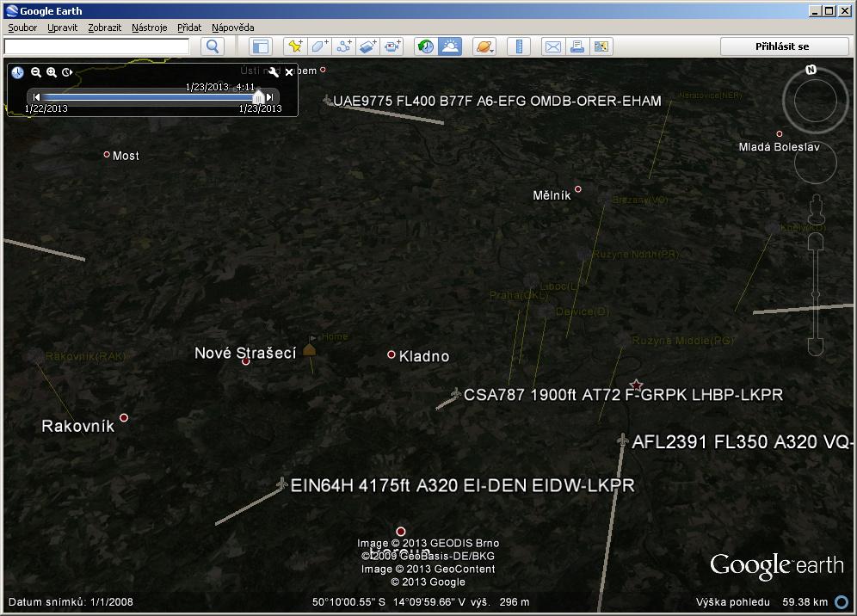Click into the search input field
This screenshot has width=857, height=616.
point(96,46)
